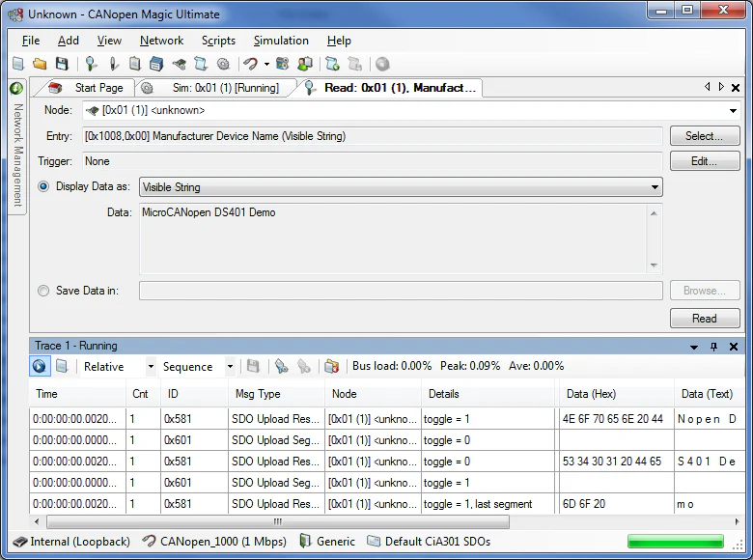Click the grey round stop icon in toolbar
Screen dimensions: 753x560
click(382, 64)
